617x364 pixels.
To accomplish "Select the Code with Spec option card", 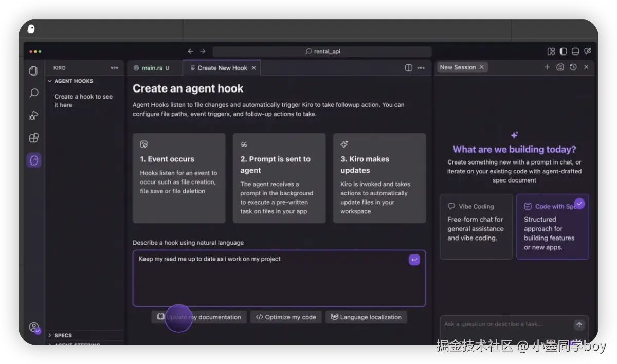I will coord(553,226).
